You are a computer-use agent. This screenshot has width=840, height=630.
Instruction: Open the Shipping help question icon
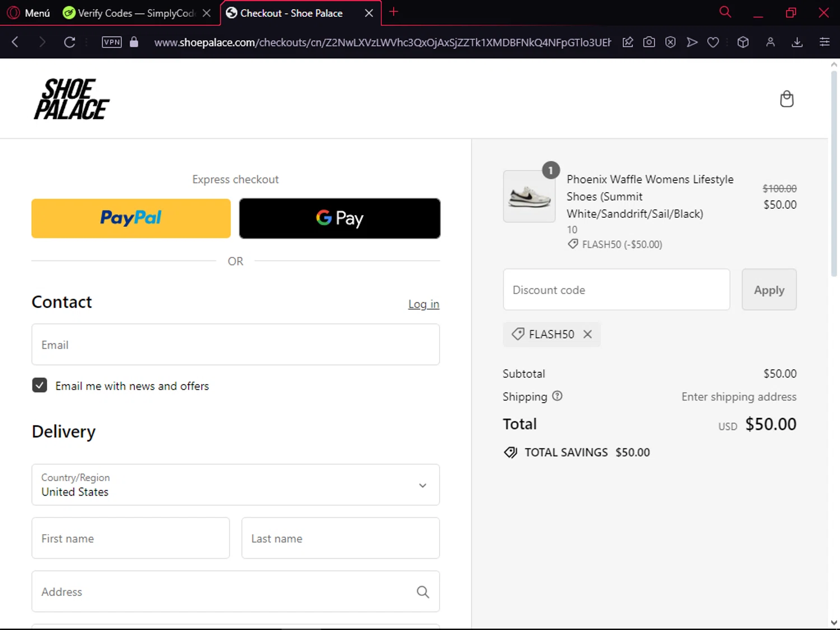point(557,396)
